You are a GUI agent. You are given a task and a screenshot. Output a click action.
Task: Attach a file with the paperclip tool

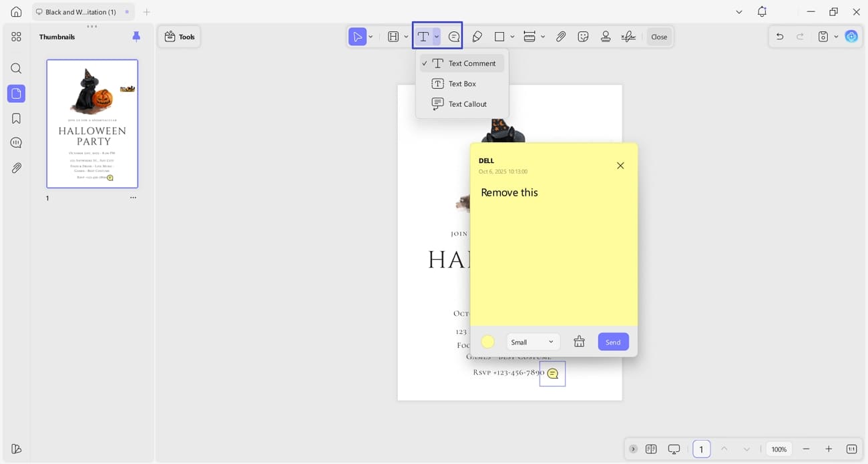tap(561, 36)
